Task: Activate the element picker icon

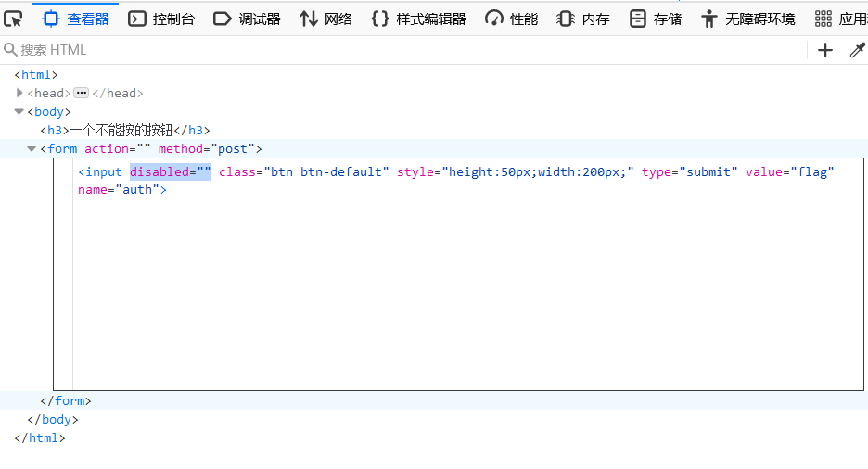Action: (13, 19)
